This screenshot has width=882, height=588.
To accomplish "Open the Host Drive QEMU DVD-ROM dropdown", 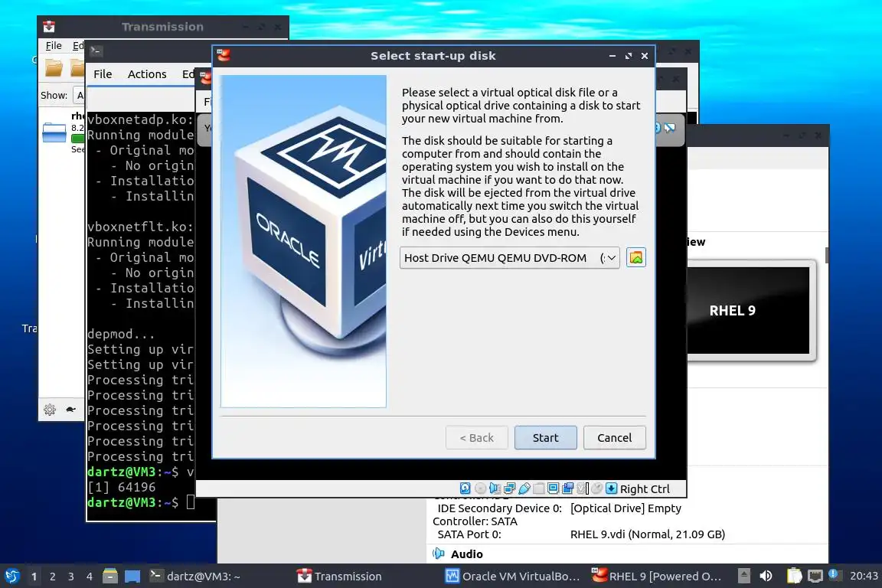I will pyautogui.click(x=510, y=258).
